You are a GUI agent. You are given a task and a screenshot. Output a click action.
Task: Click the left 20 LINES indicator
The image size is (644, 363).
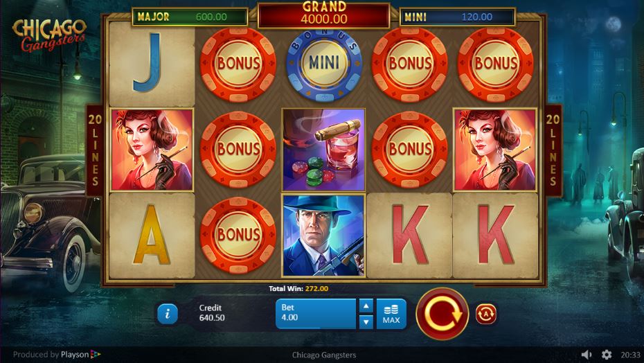point(95,150)
